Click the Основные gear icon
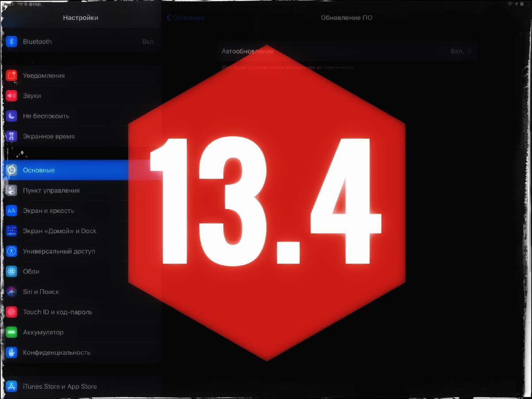 coord(12,170)
